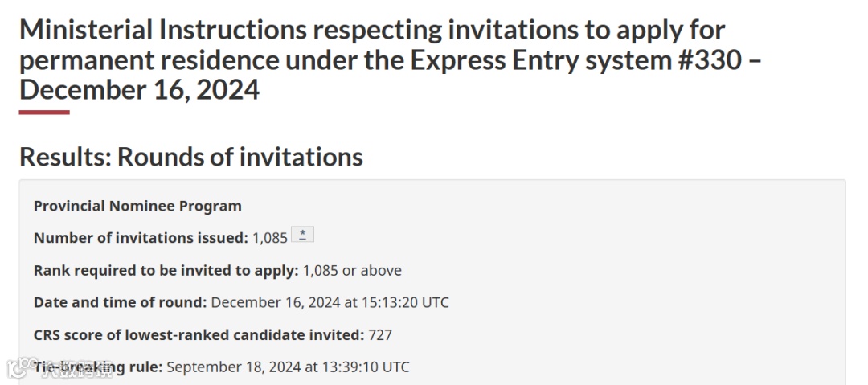Select the December 16, 2024 15:13:20 UTC timestamp

[x=330, y=302]
